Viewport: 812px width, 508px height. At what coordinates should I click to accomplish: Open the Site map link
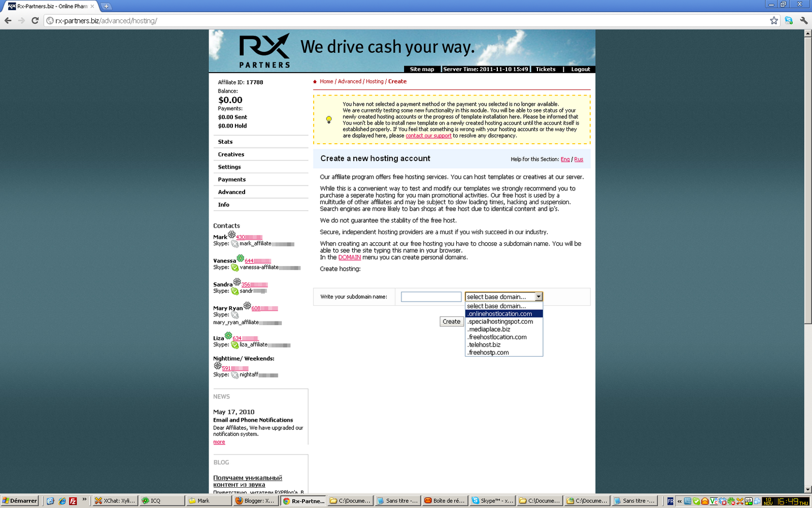pyautogui.click(x=422, y=70)
